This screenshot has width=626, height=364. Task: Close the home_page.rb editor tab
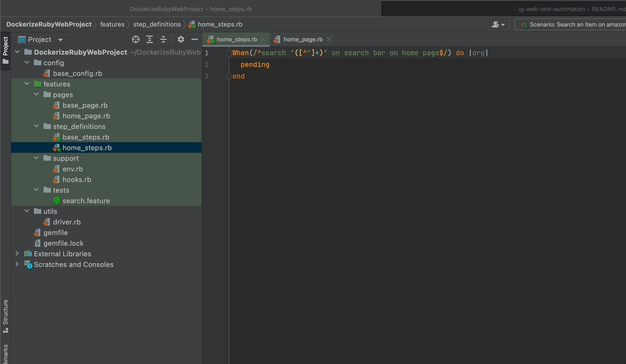coord(329,39)
